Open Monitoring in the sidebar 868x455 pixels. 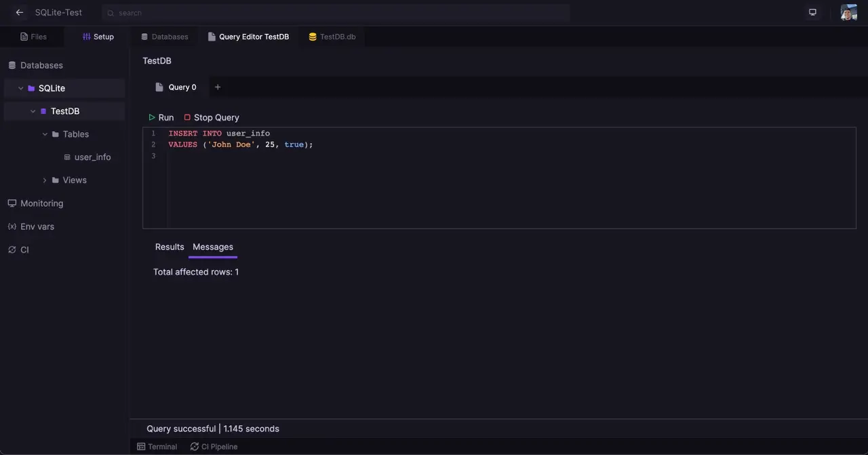click(41, 203)
